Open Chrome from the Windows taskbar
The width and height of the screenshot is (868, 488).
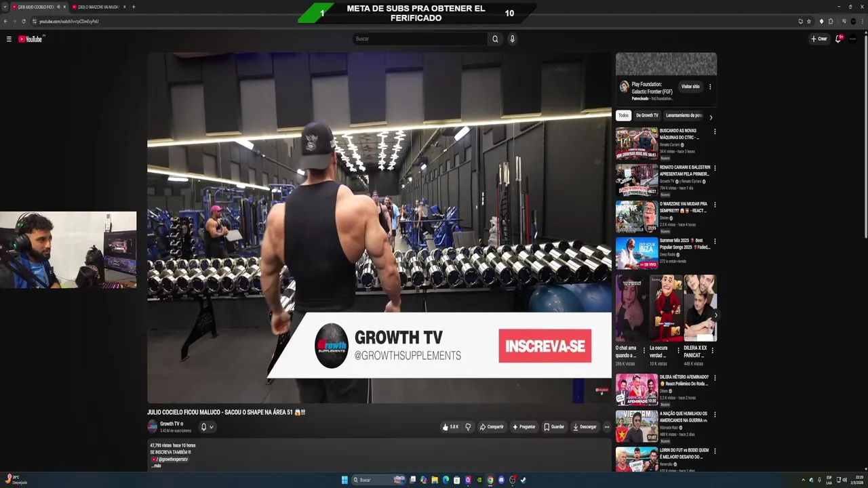(490, 480)
